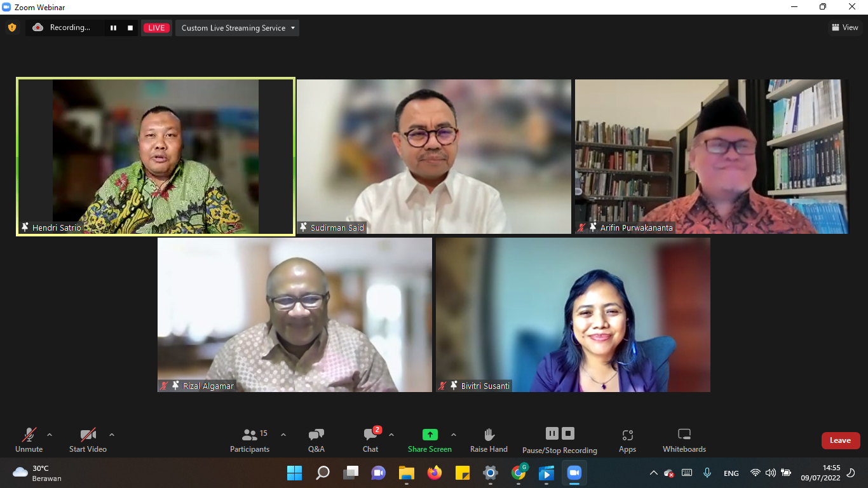868x488 pixels.
Task: Click the Hendri Satrio name label
Action: click(x=57, y=227)
